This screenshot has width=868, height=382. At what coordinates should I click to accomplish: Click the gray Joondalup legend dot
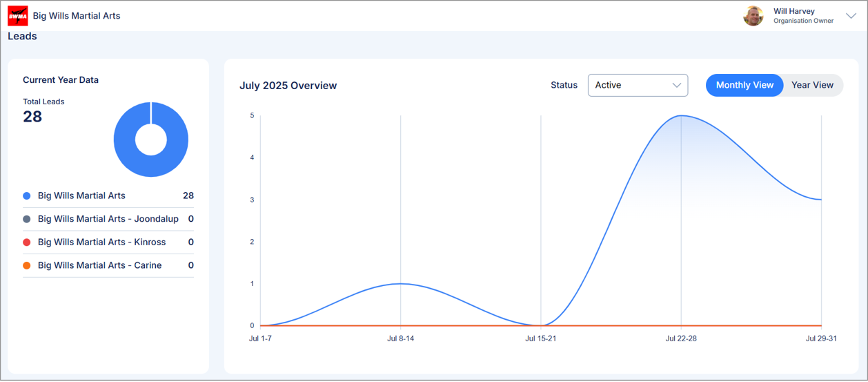coord(27,219)
